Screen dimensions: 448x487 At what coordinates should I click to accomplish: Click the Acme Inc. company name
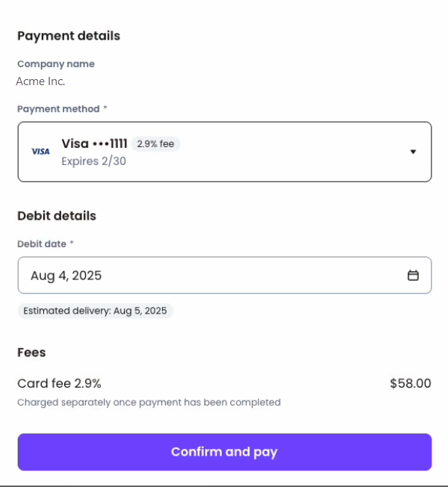pos(40,81)
